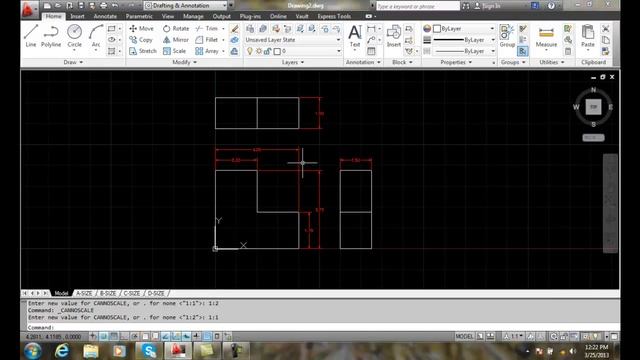Open the Drafting & Annotation workspace dropdown

pos(186,6)
